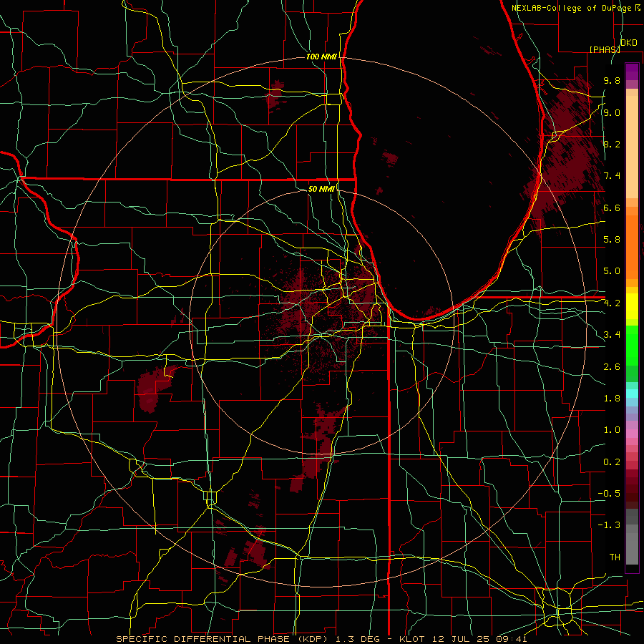Click the orange segment of the color bar
The height and width of the screenshot is (644, 644).
click(632, 246)
